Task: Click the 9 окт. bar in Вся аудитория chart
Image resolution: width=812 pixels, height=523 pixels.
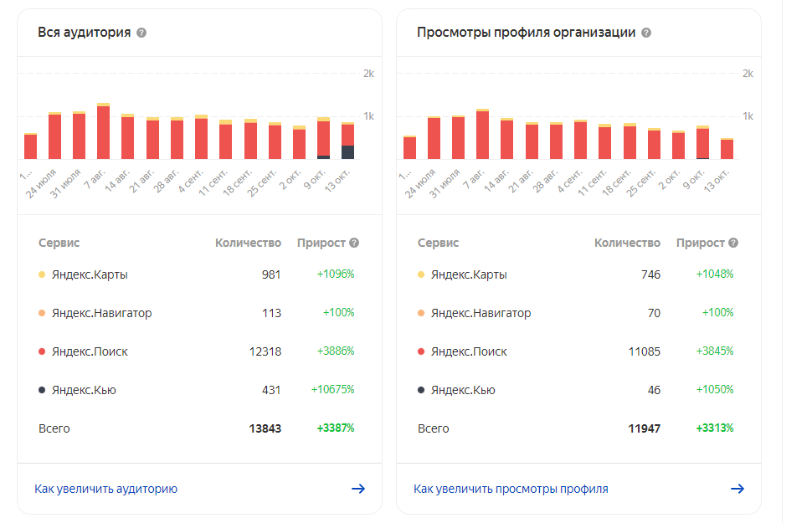Action: (x=324, y=138)
